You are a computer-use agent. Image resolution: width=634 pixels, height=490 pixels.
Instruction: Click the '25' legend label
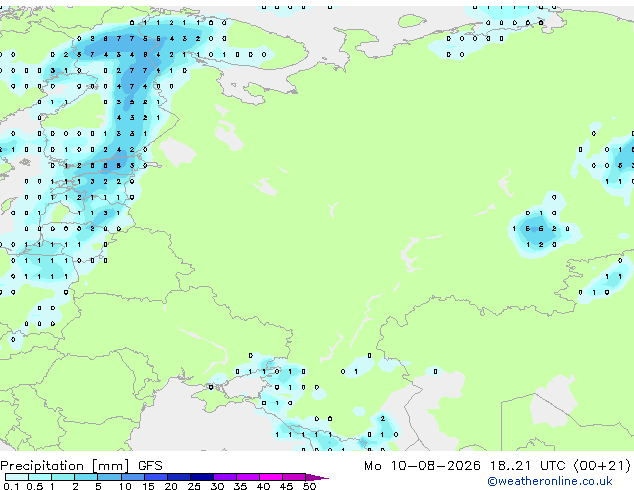click(x=194, y=486)
